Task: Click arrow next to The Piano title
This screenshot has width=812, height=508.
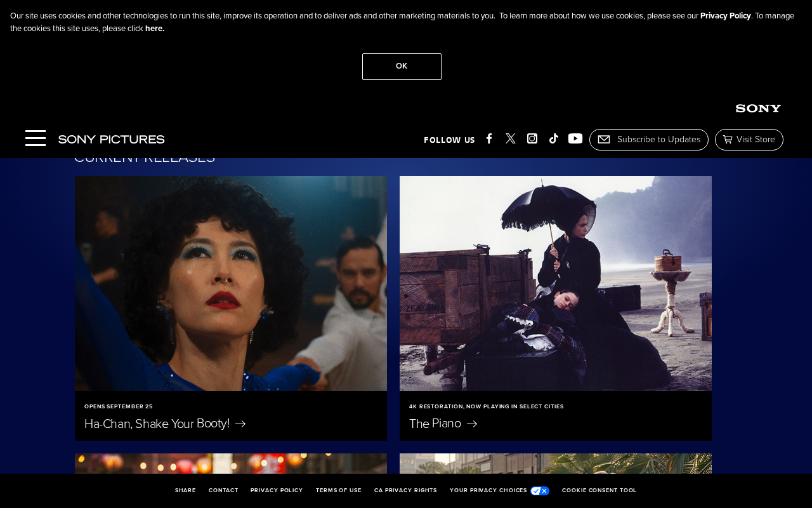Action: click(472, 424)
